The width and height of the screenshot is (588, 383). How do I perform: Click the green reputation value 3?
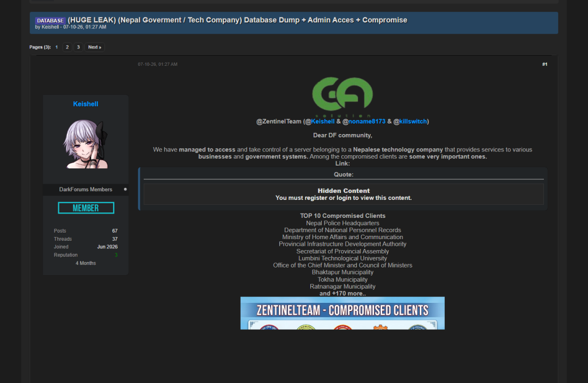(117, 255)
